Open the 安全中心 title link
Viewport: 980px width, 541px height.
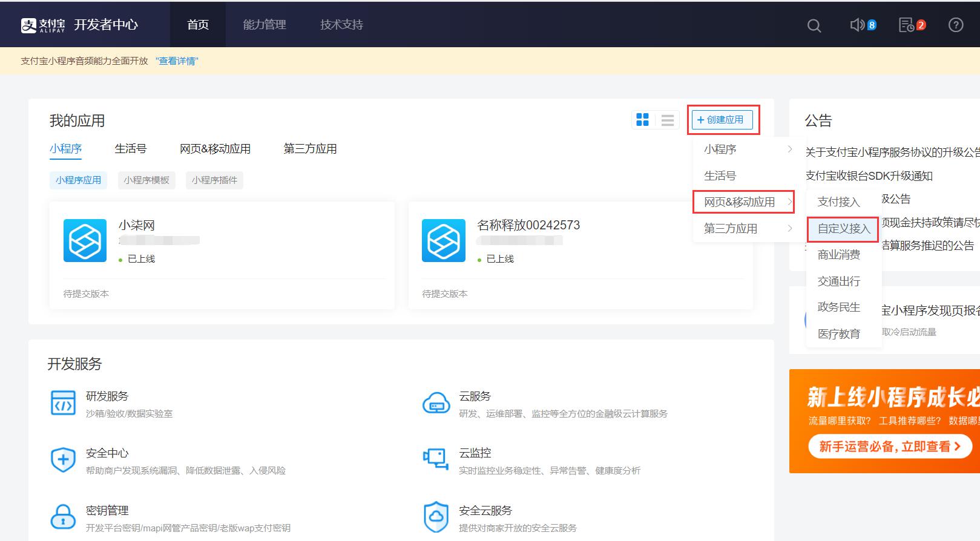[107, 453]
